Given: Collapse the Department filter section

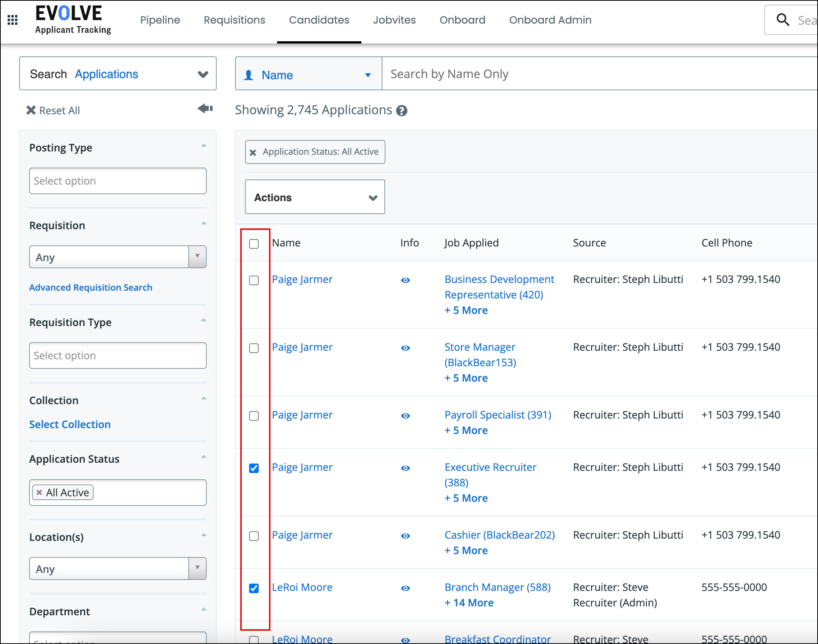Looking at the screenshot, I should [x=204, y=609].
